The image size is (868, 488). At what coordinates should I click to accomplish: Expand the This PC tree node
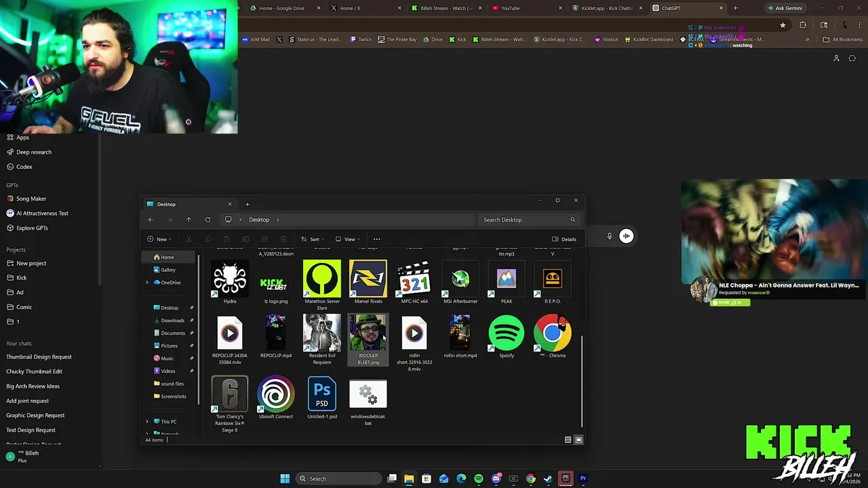147,422
